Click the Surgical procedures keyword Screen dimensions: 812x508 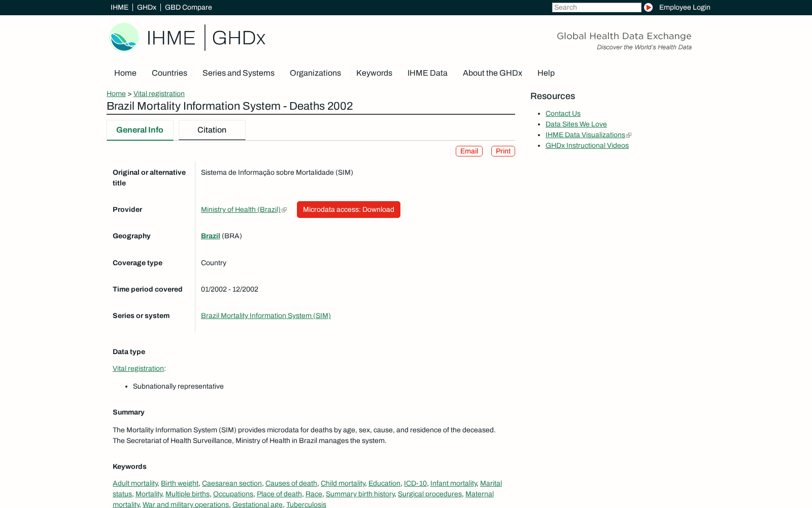(430, 494)
